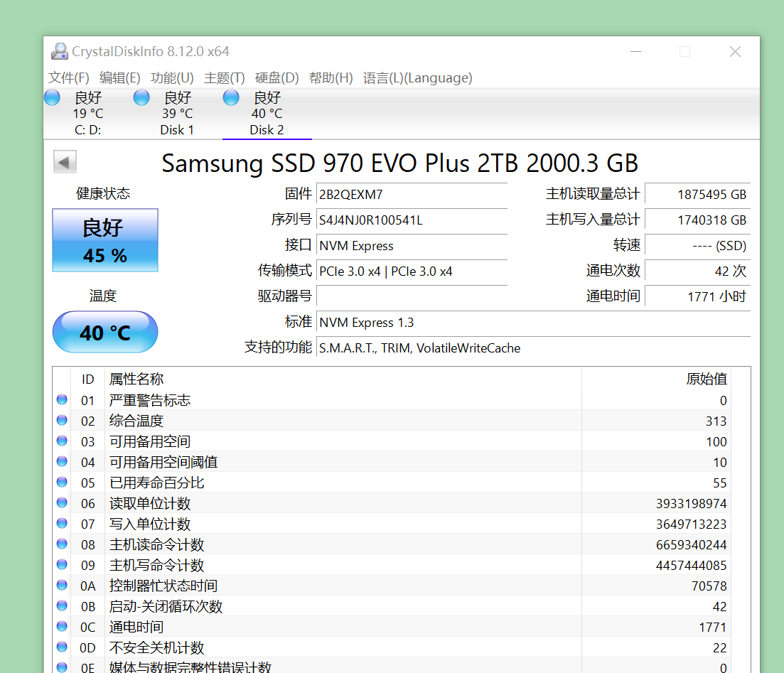This screenshot has width=784, height=673.
Task: Click the previous disk arrow button
Action: coord(65,162)
